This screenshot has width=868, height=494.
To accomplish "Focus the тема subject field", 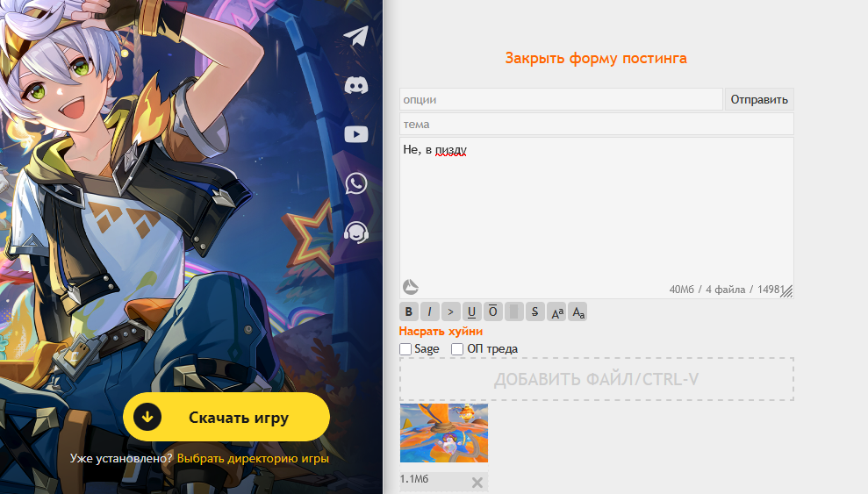I will click(597, 124).
